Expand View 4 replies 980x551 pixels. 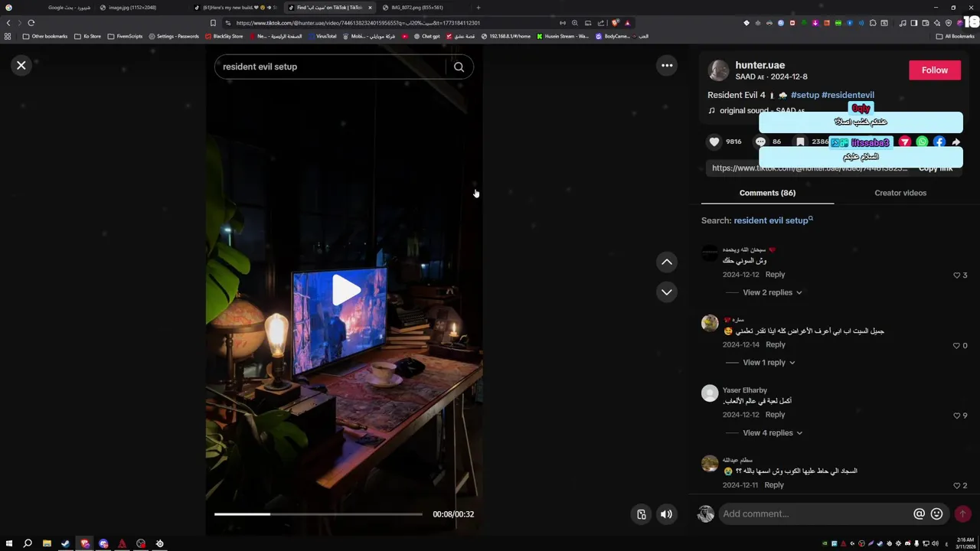pyautogui.click(x=772, y=433)
